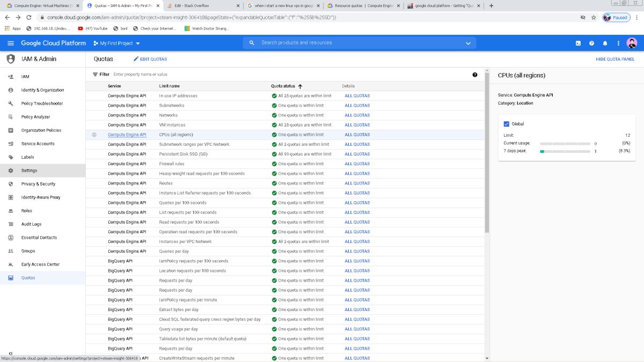Click Edit Quotas button
Screen dimensions: 644x362
150,59
